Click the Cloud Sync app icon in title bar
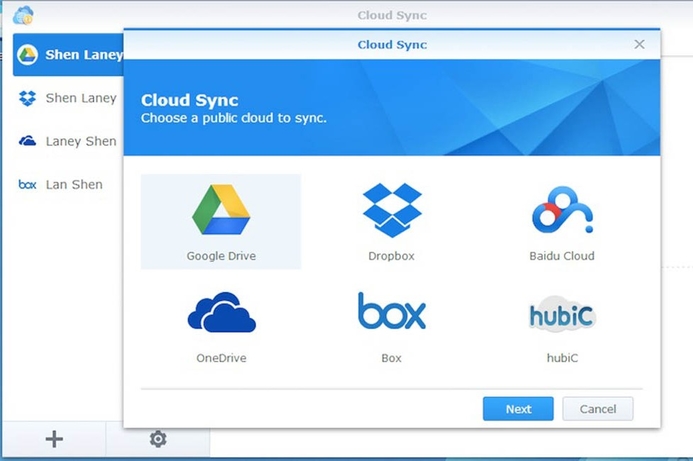693x461 pixels. tap(23, 15)
